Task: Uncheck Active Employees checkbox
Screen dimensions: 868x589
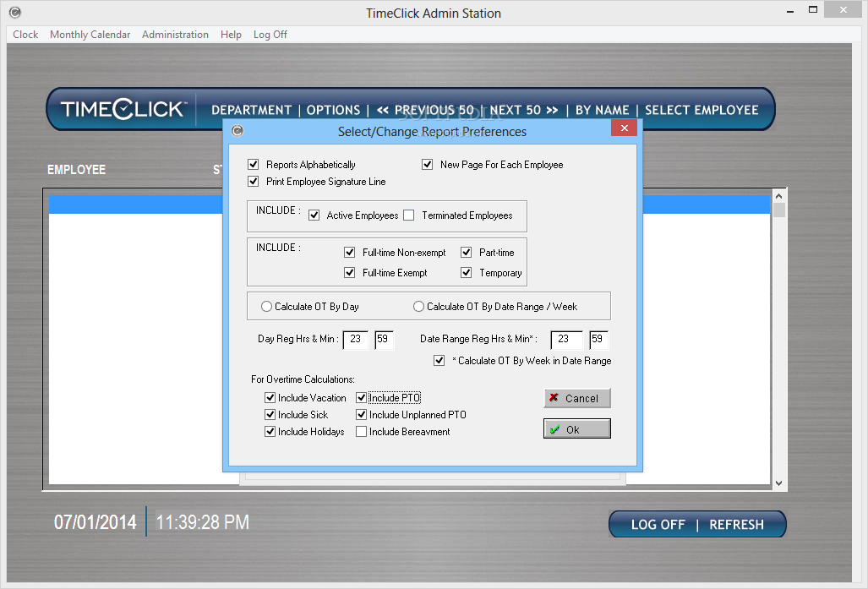Action: (314, 215)
